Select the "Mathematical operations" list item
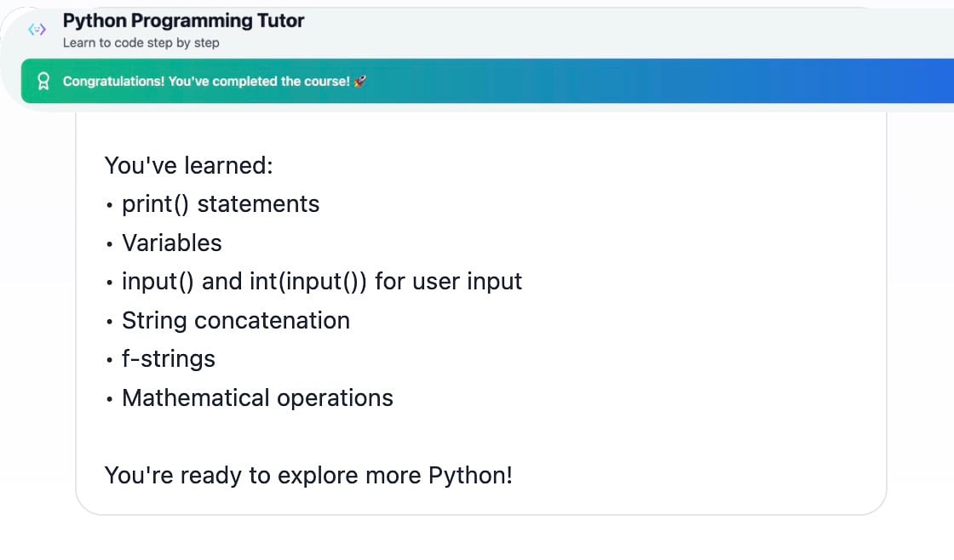Viewport: 954px width, 560px height. click(x=257, y=398)
